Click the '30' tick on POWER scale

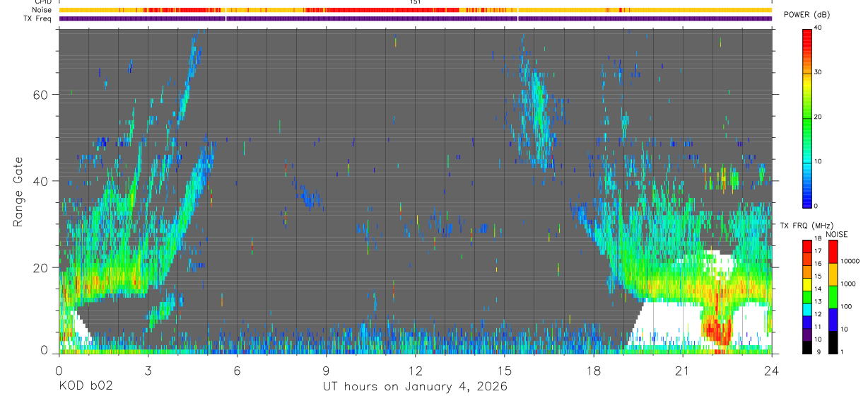(818, 72)
